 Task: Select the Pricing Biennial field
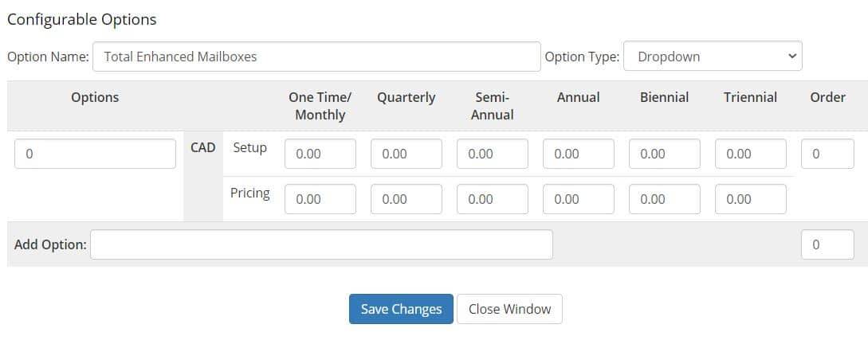tap(665, 199)
